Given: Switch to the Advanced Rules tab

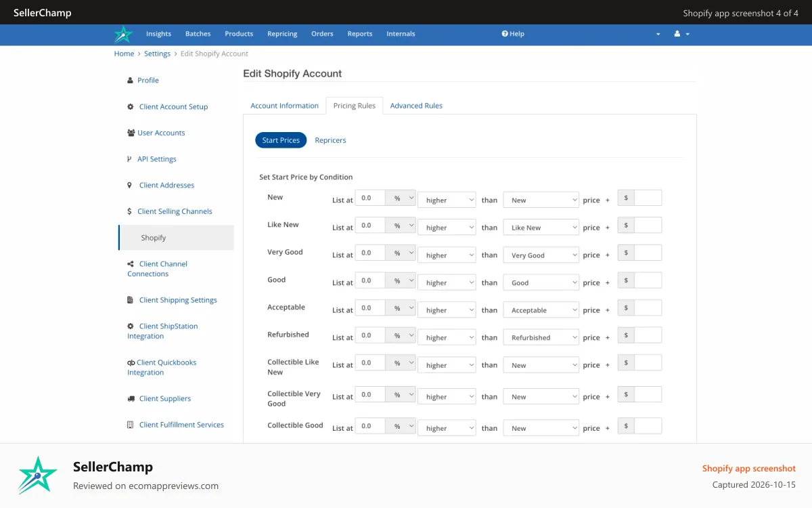Looking at the screenshot, I should pyautogui.click(x=416, y=106).
